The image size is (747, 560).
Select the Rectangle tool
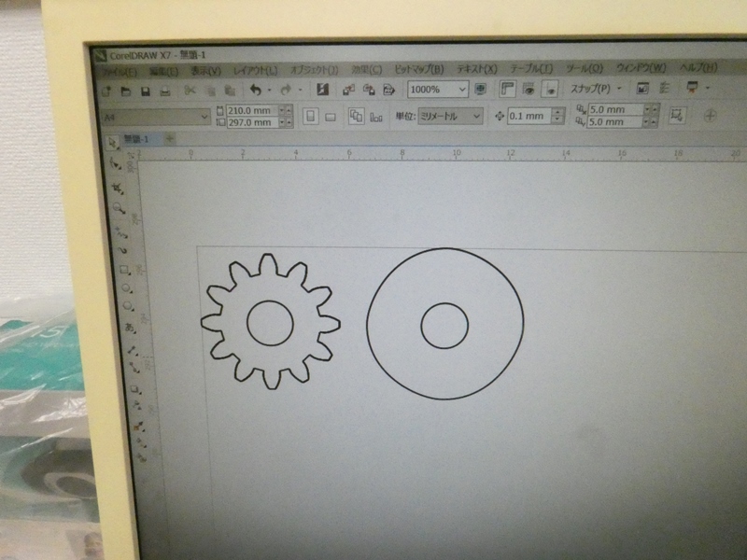pos(124,270)
